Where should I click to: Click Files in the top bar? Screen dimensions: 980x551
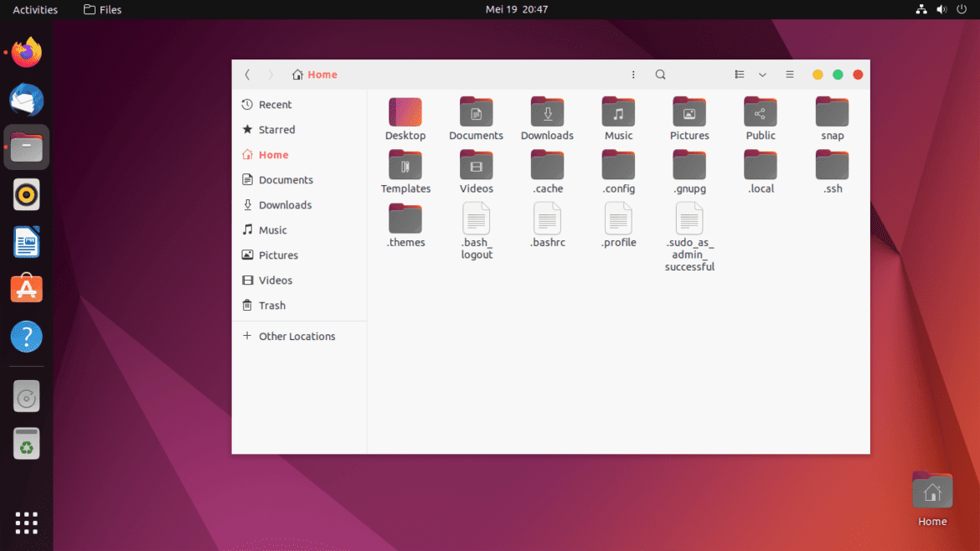(102, 9)
